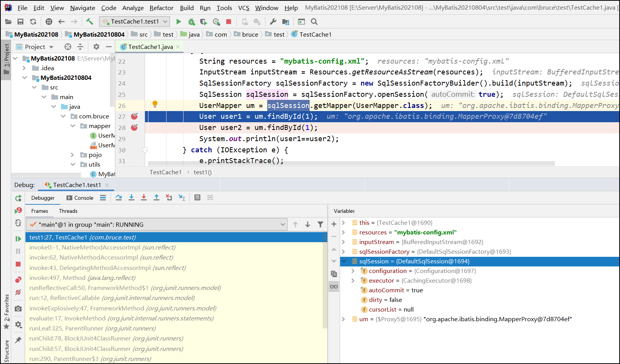Image resolution: width=620 pixels, height=364 pixels.
Task: Click Force Step Into red arrow icon
Action: pyautogui.click(x=144, y=197)
